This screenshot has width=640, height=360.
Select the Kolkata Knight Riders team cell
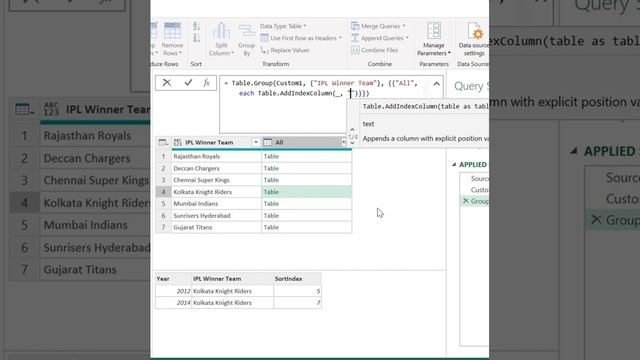pos(216,192)
